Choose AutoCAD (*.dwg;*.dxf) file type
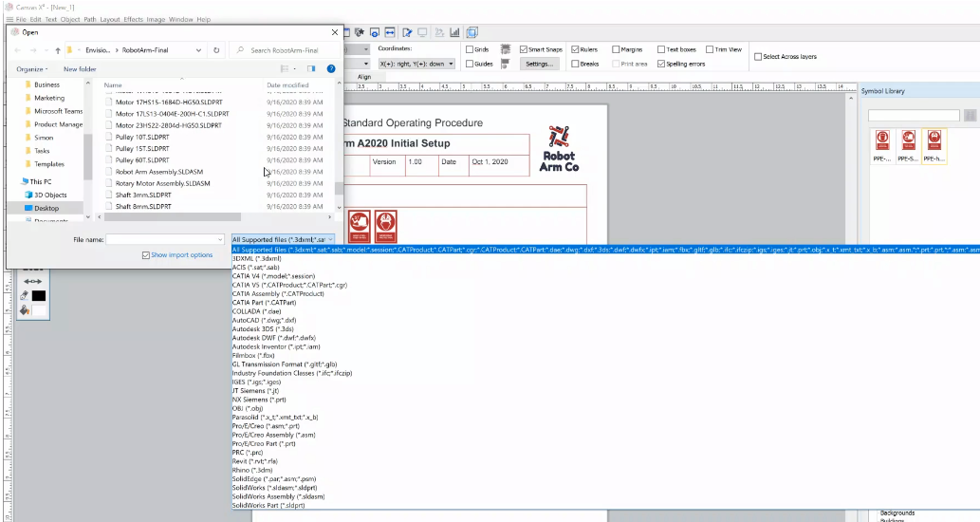 (x=264, y=320)
